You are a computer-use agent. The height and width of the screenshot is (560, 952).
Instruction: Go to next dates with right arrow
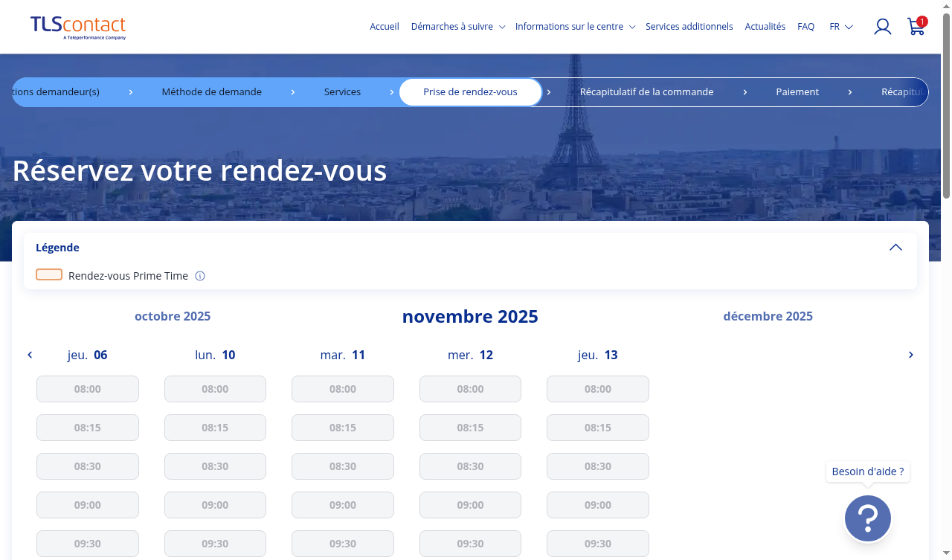[x=910, y=355]
